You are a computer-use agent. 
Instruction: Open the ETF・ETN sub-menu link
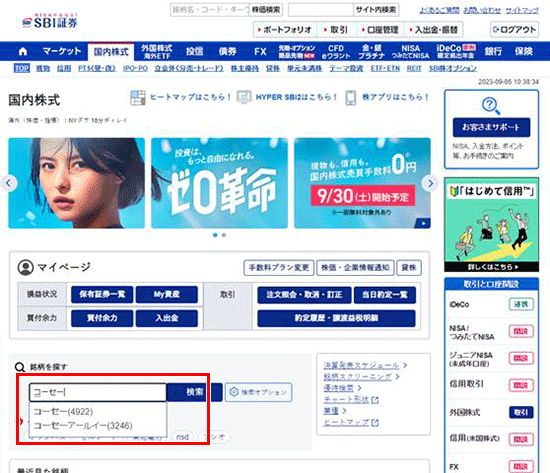tap(385, 68)
